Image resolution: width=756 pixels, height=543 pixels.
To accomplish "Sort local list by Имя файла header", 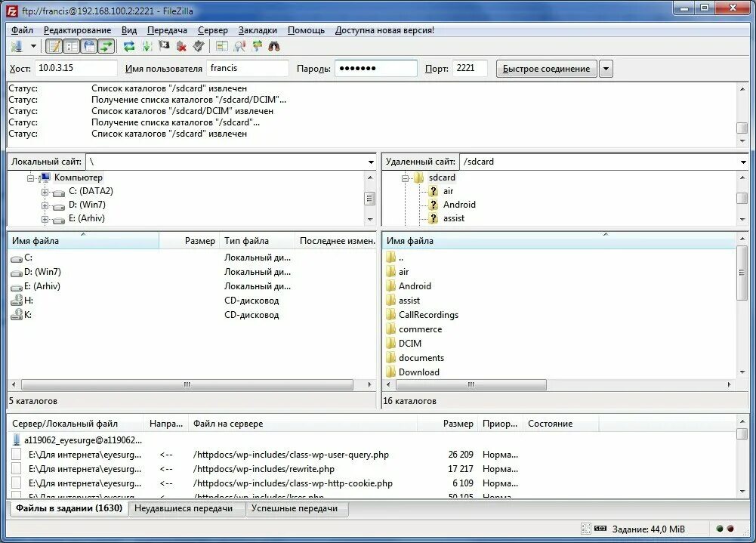I will tap(83, 241).
